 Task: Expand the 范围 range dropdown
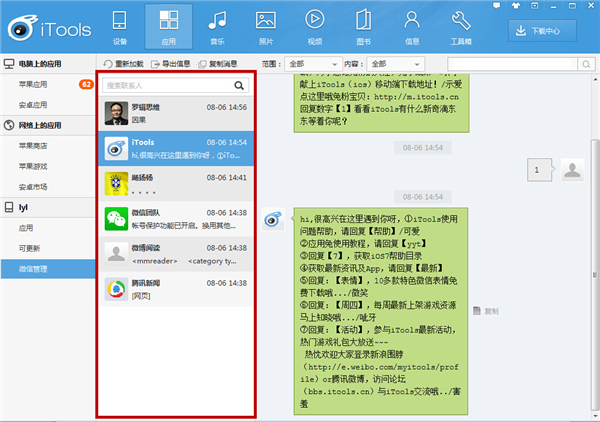(x=311, y=64)
